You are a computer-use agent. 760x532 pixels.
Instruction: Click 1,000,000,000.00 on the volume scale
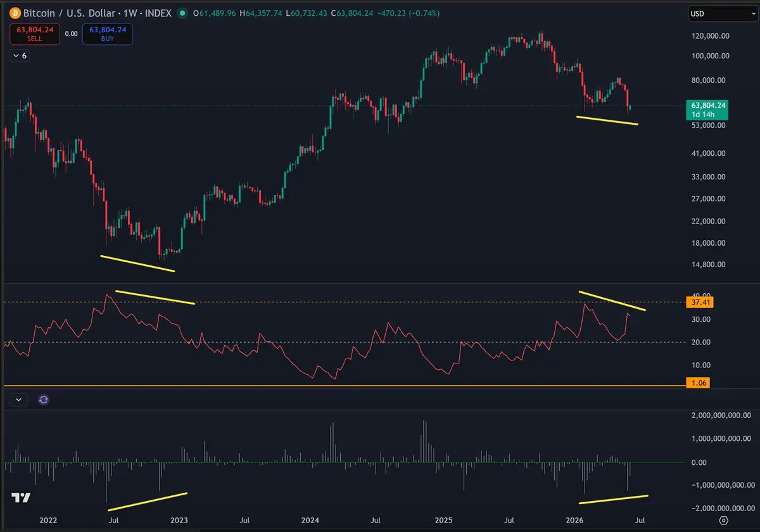[723, 438]
